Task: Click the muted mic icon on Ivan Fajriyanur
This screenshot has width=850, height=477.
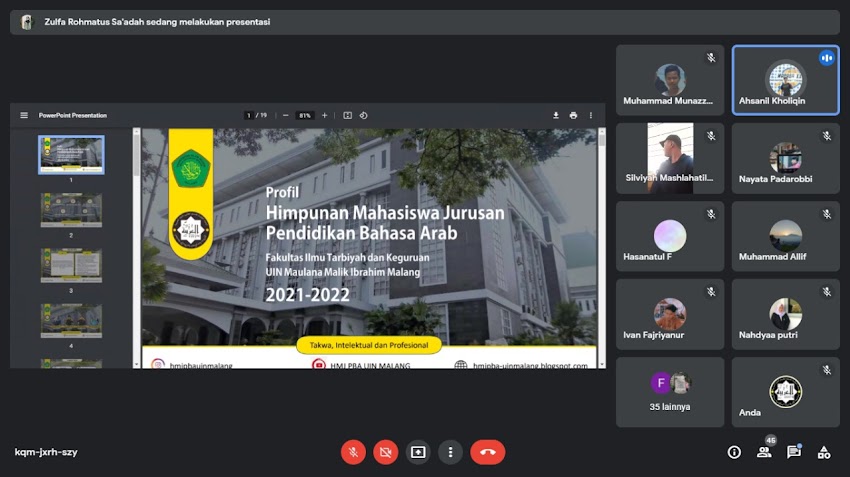Action: pos(711,292)
